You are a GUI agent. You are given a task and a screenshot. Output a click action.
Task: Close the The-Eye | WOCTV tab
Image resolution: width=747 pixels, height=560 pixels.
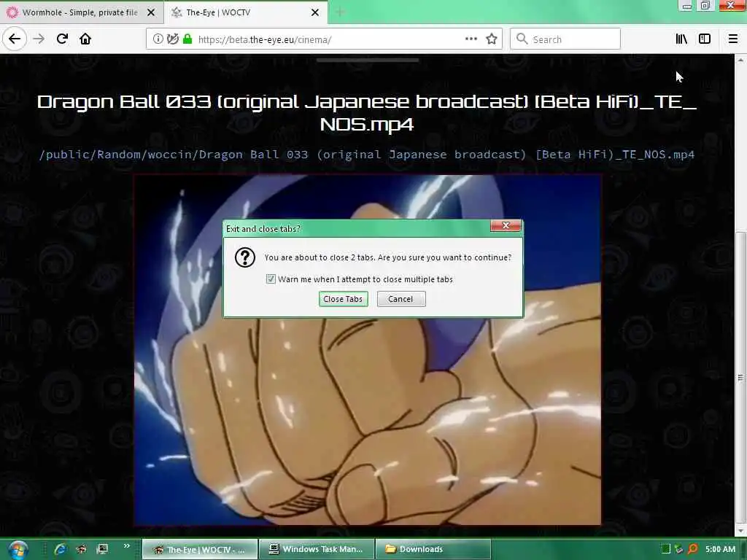(315, 12)
